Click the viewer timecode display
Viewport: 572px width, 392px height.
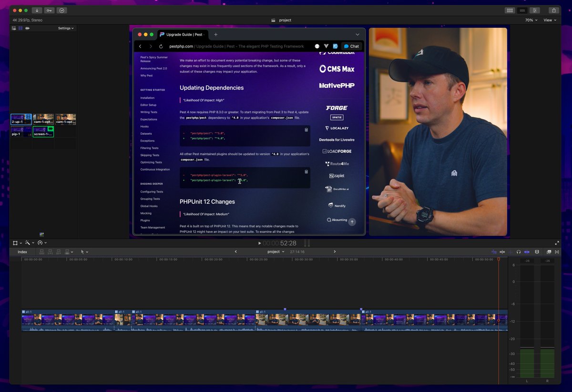pyautogui.click(x=279, y=243)
